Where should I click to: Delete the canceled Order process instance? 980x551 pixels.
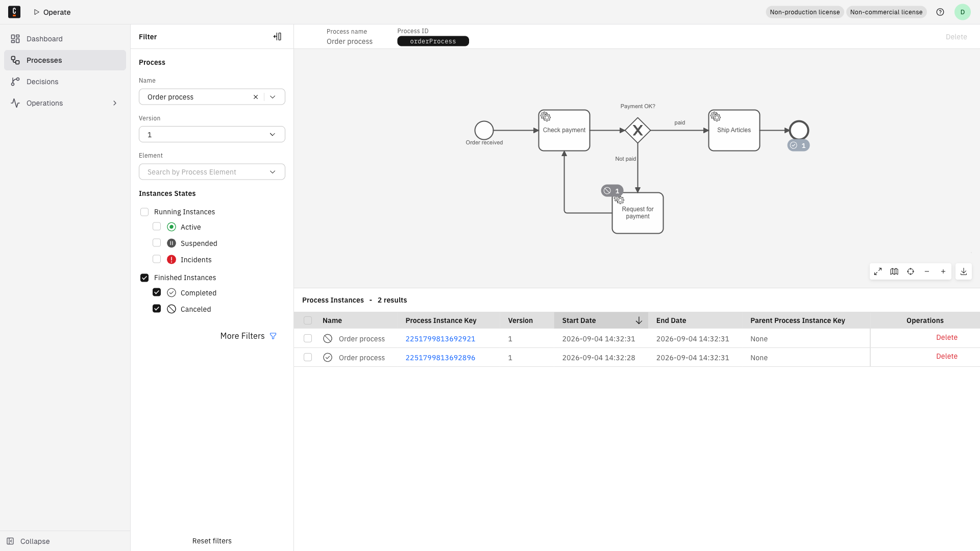947,337
